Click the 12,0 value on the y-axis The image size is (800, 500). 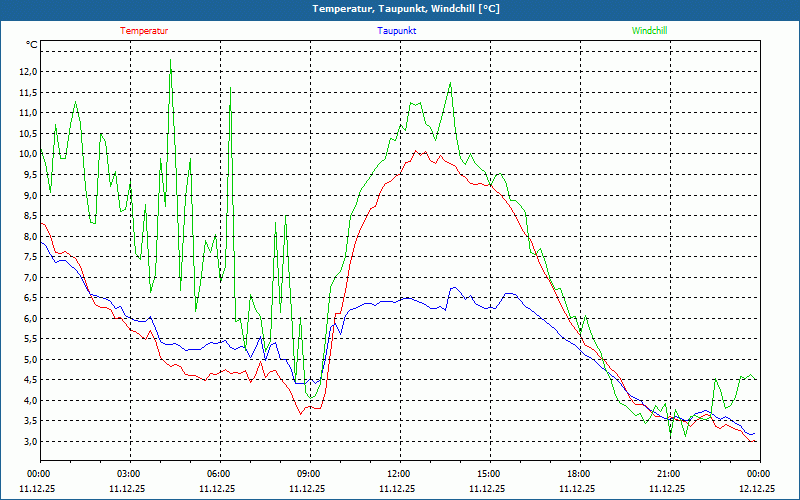pyautogui.click(x=27, y=72)
